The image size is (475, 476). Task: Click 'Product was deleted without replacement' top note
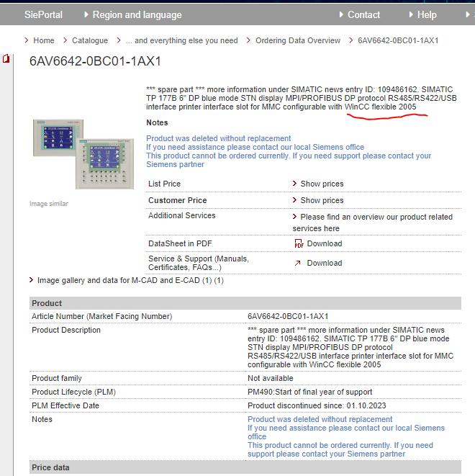pos(218,138)
